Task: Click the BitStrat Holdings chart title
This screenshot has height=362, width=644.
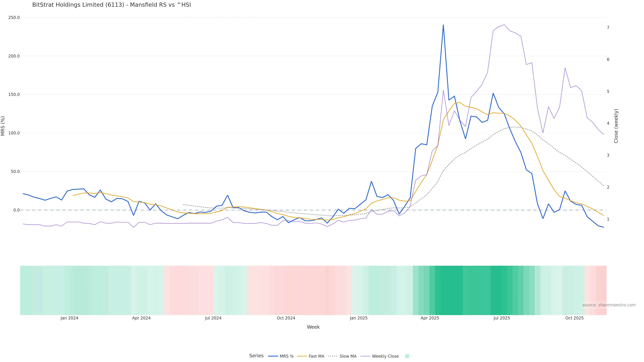Action: (112, 5)
